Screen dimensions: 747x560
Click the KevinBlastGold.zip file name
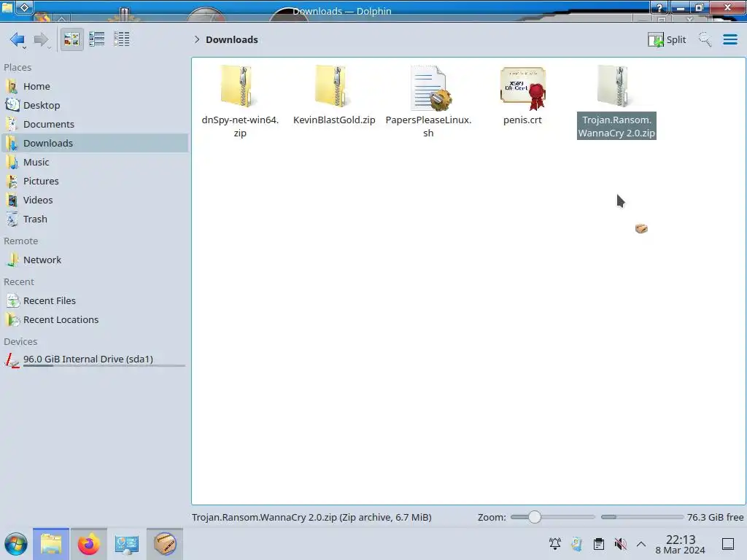(x=334, y=120)
